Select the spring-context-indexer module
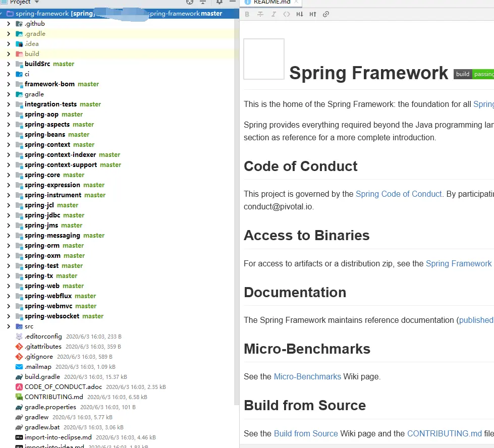 coord(60,155)
